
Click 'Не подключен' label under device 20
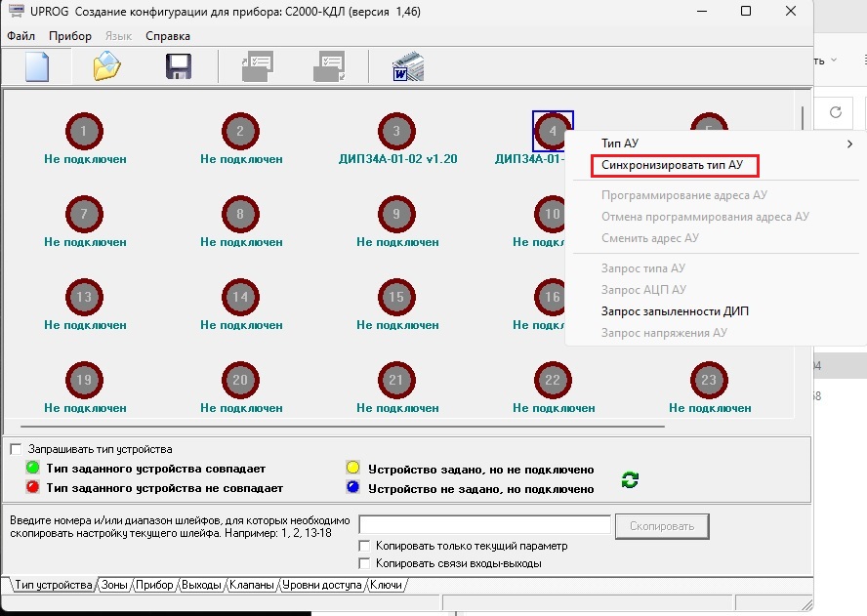coord(241,408)
